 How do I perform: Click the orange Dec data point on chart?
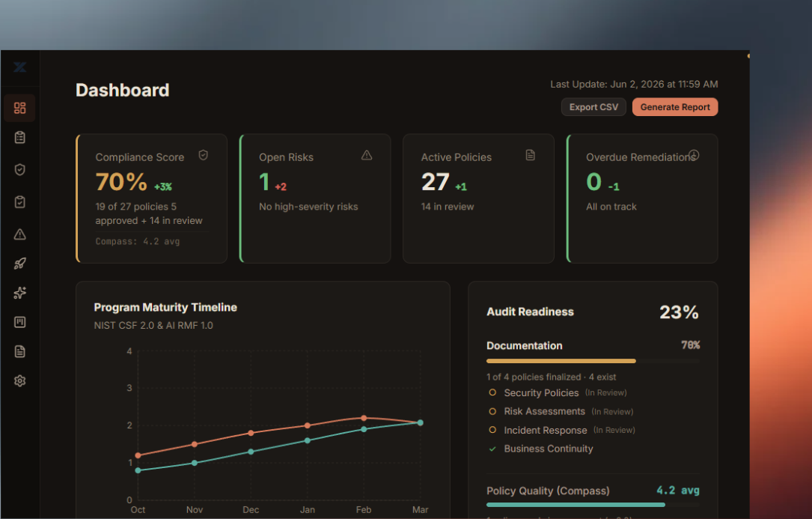tap(251, 432)
